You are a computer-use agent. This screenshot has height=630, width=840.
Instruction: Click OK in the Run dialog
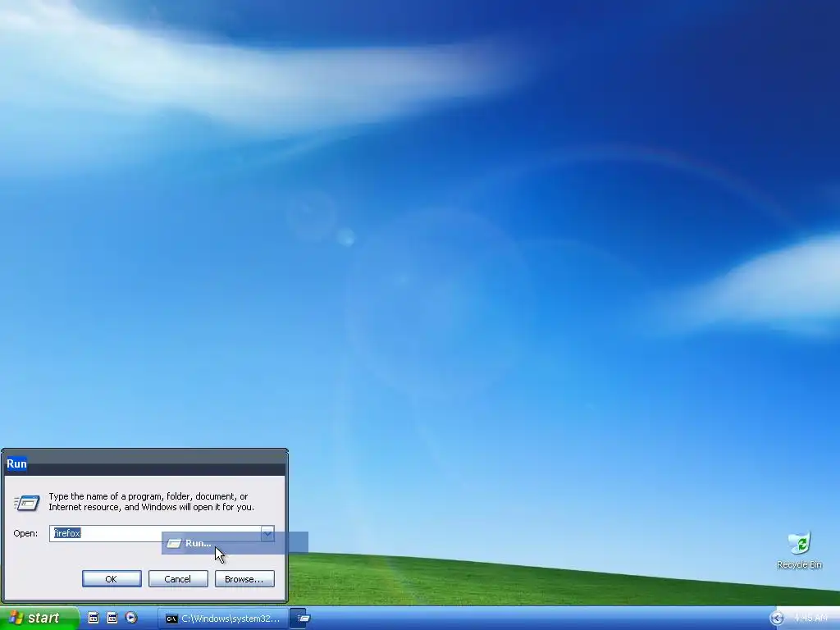112,578
